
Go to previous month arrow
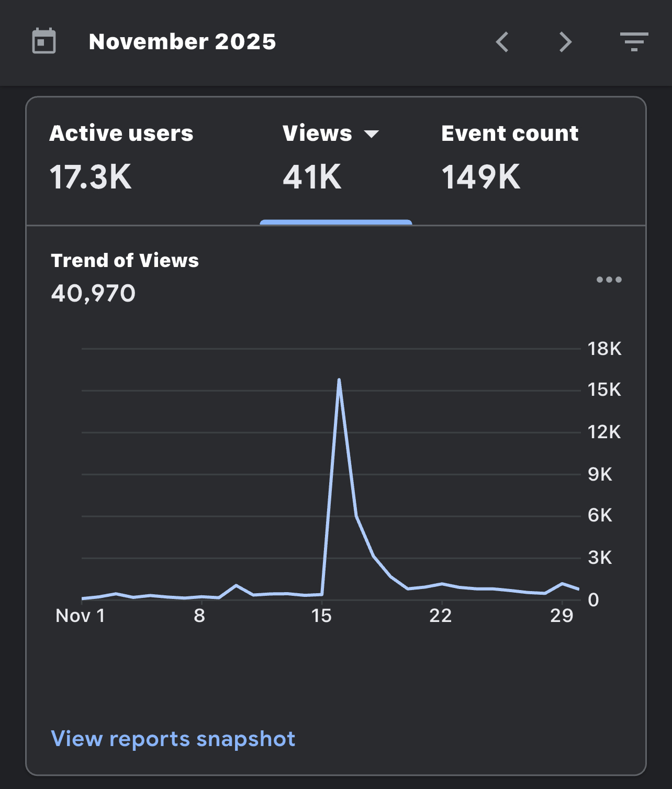[502, 42]
